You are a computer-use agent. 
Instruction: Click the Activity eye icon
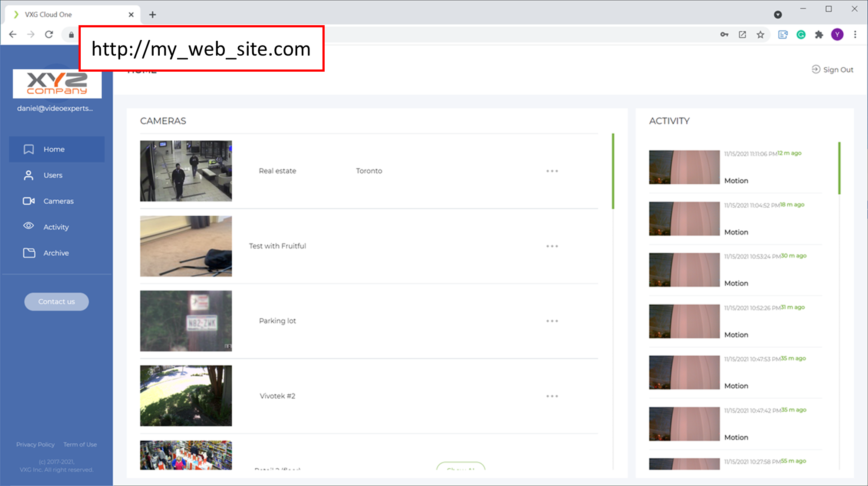point(29,226)
